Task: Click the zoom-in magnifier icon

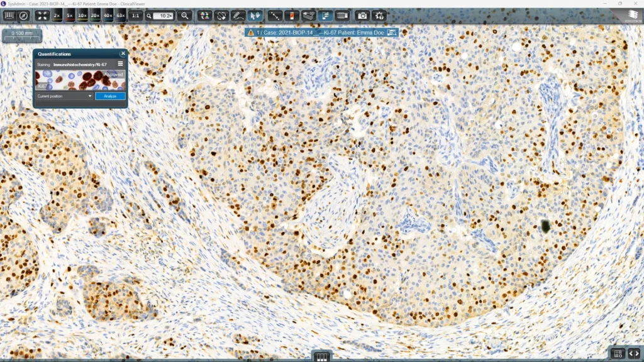Action: (x=185, y=16)
